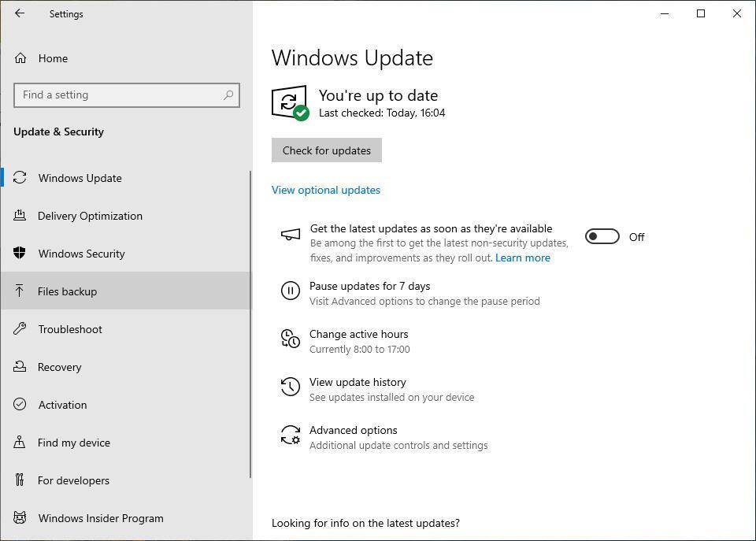Click the Files backup arrow icon
Screen dimensions: 756x541
19,291
